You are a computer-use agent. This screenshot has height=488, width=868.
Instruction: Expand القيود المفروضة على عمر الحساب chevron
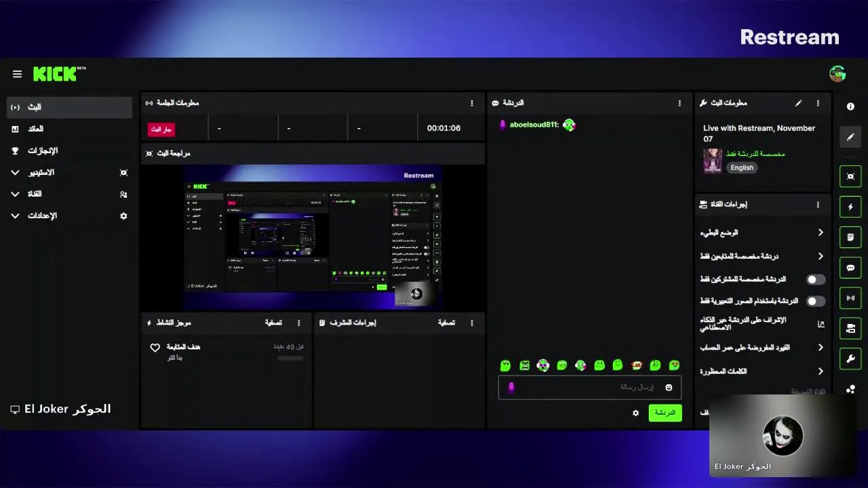pos(821,348)
